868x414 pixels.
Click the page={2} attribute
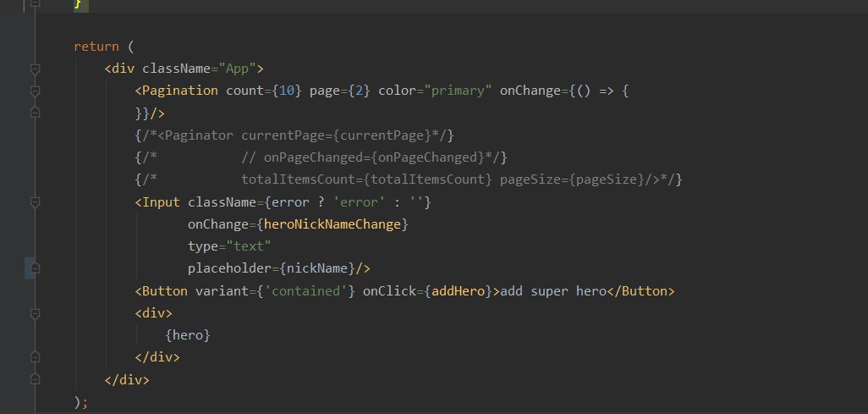pyautogui.click(x=340, y=91)
